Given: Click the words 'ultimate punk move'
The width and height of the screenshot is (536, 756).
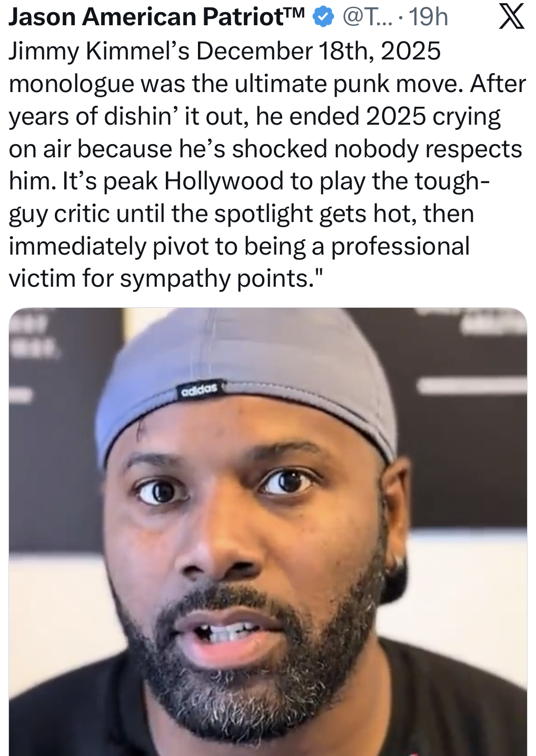Looking at the screenshot, I should 349,84.
